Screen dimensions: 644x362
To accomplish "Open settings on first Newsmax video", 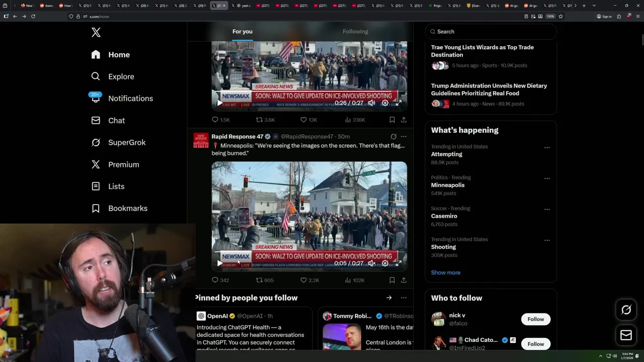I will [x=385, y=103].
